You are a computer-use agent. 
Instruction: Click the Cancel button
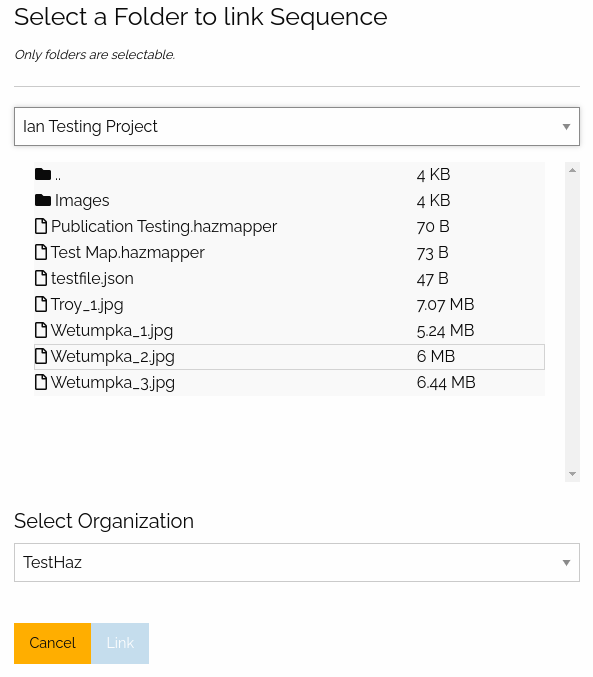[53, 643]
